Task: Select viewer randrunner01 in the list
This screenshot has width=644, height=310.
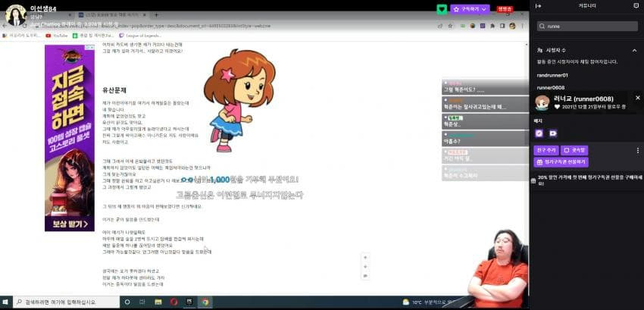Action: pos(552,75)
